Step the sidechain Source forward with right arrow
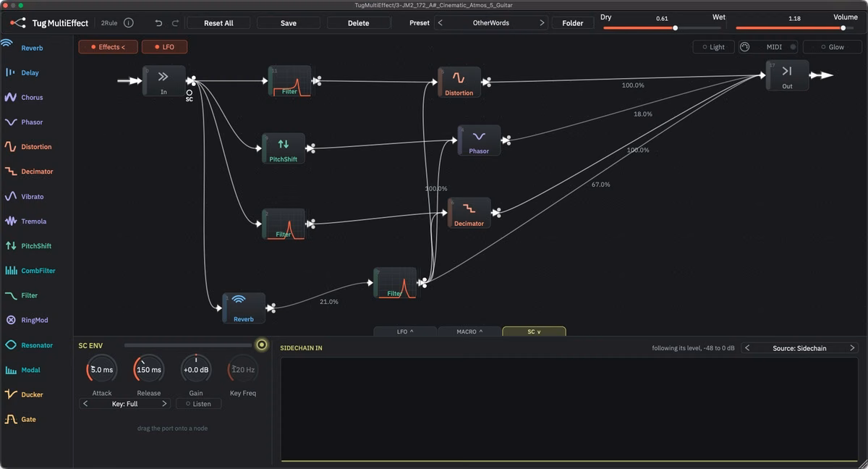 click(x=853, y=348)
